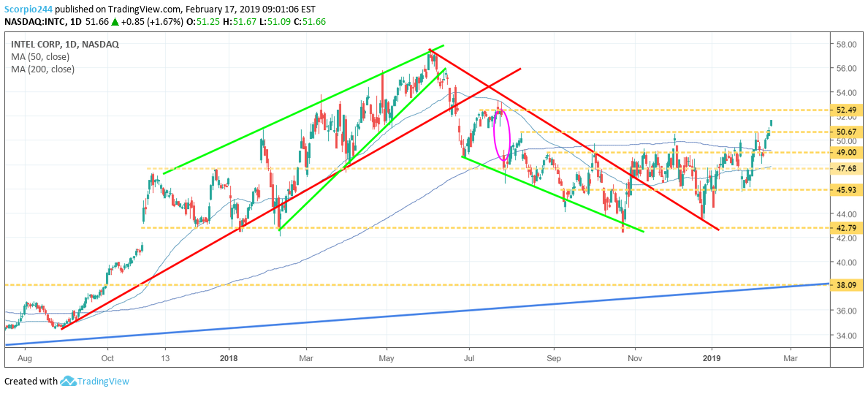Open the MA (200, close) indicator legend
This screenshot has width=868, height=394.
(43, 69)
